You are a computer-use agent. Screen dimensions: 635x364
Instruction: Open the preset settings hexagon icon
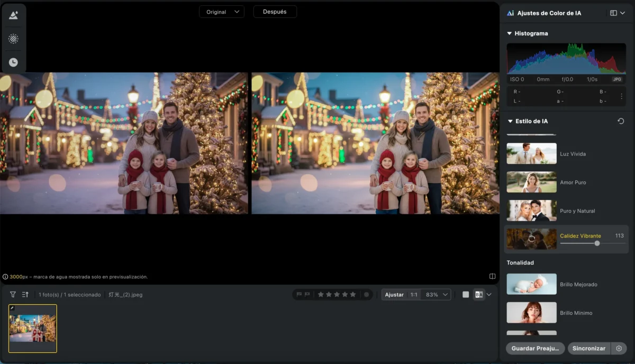click(619, 349)
